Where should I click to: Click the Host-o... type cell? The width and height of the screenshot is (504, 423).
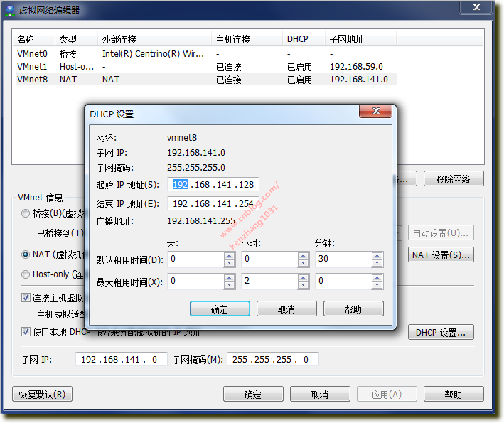coord(77,67)
